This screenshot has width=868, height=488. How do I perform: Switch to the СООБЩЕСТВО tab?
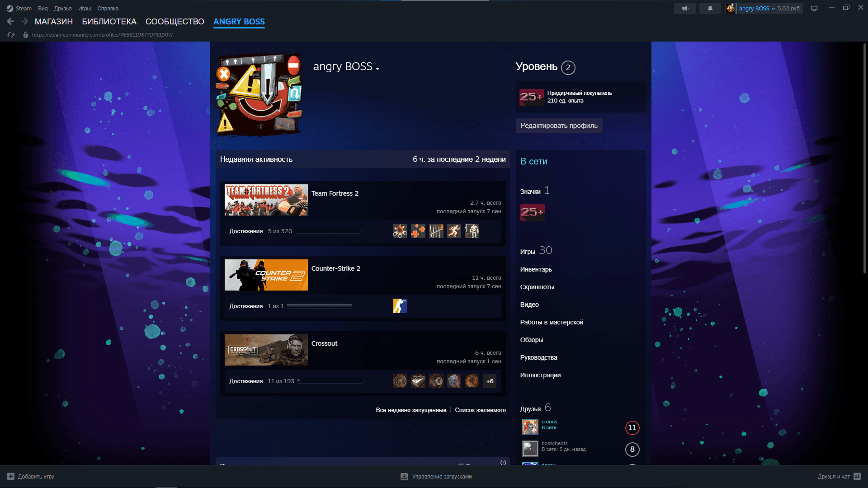coord(175,22)
